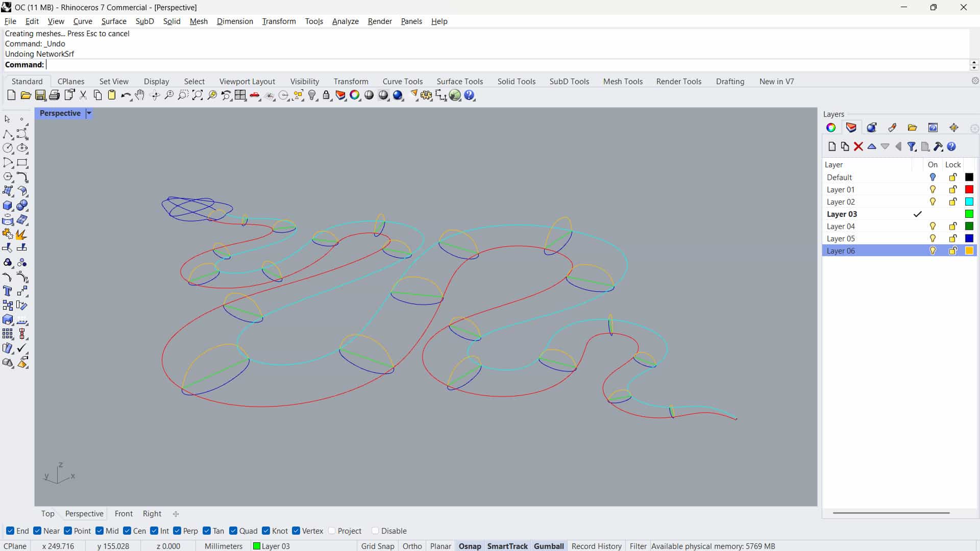Screen dimensions: 980x551
Task: Select the Layer 04 row
Action: pos(899,227)
